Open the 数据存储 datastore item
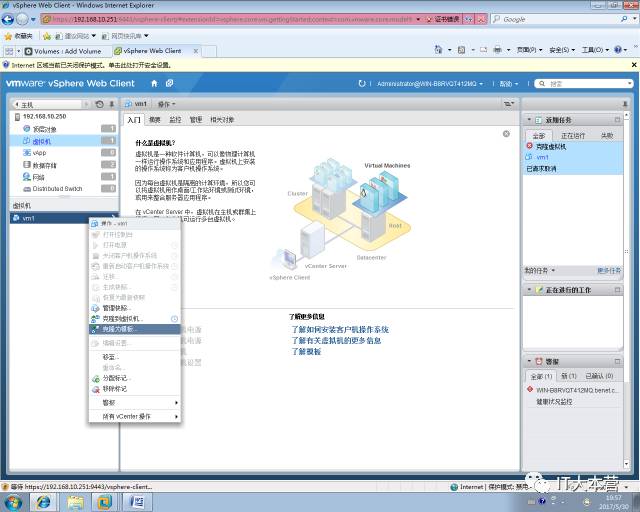 click(44, 165)
